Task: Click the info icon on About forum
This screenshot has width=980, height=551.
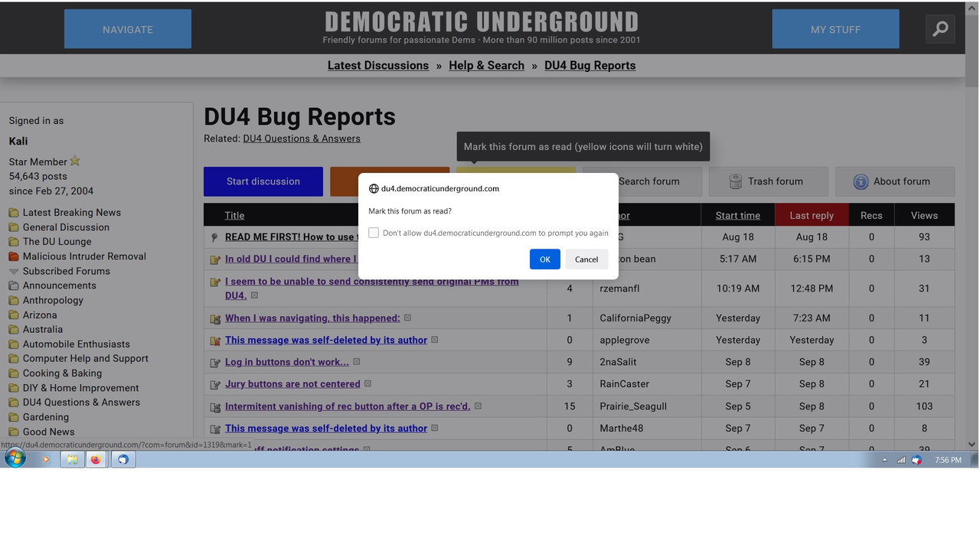Action: (x=861, y=181)
